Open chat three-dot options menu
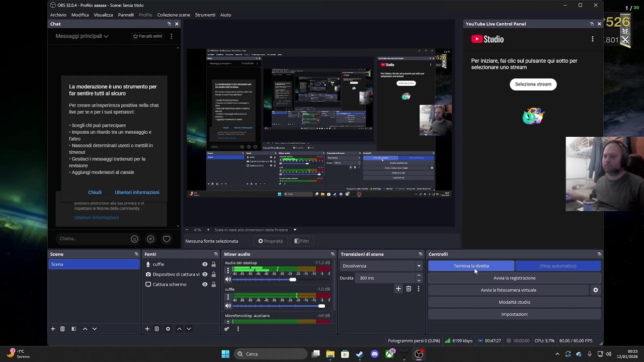 click(x=171, y=36)
